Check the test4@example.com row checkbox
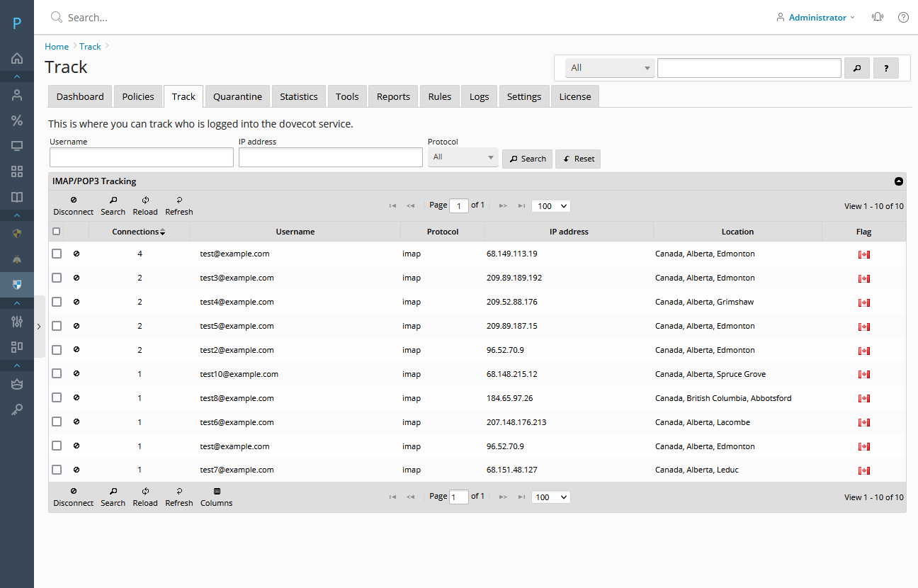Viewport: 918px width, 588px height. coord(57,302)
